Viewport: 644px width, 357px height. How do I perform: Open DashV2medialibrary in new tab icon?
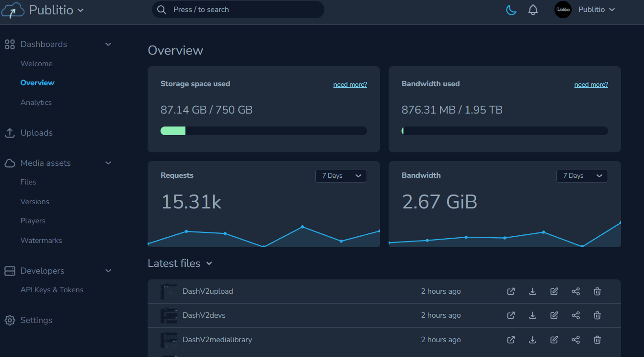pos(511,340)
